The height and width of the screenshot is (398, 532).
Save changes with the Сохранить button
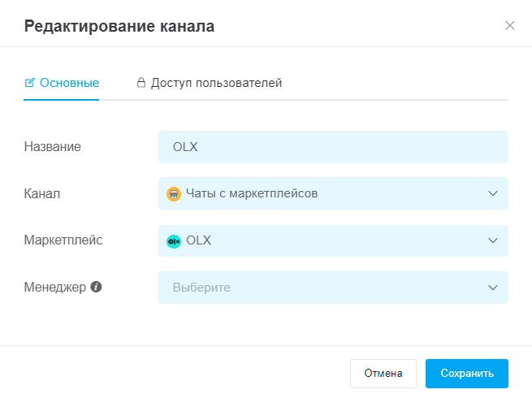click(x=466, y=374)
